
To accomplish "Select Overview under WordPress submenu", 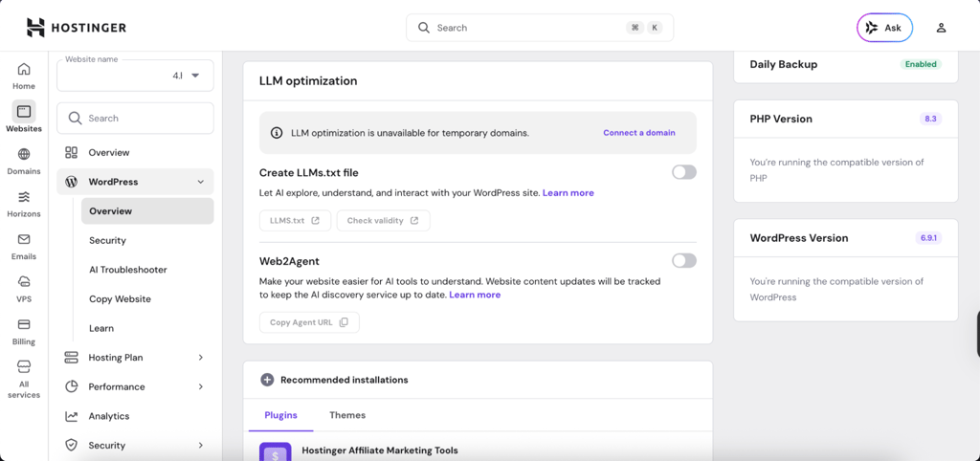I will [x=147, y=211].
